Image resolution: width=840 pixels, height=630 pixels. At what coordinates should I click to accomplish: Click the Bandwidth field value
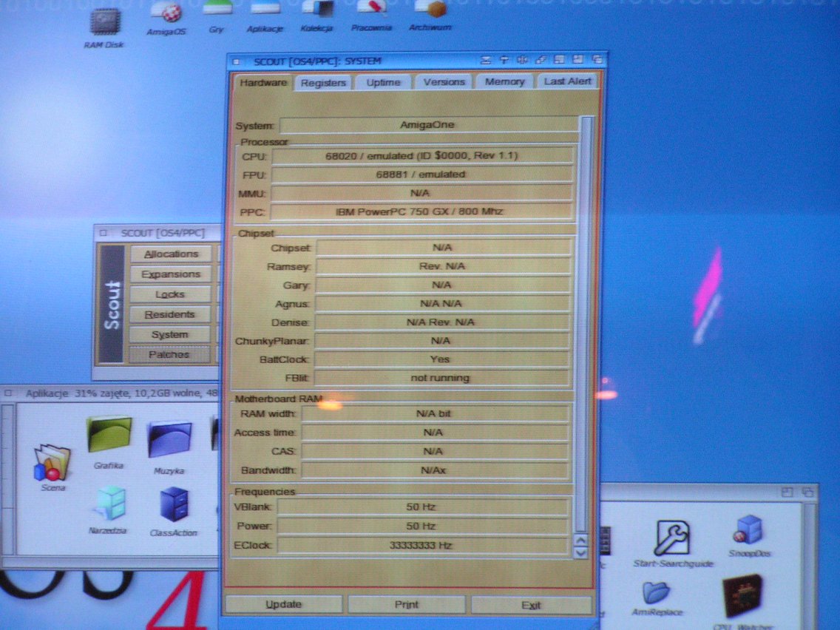point(435,470)
